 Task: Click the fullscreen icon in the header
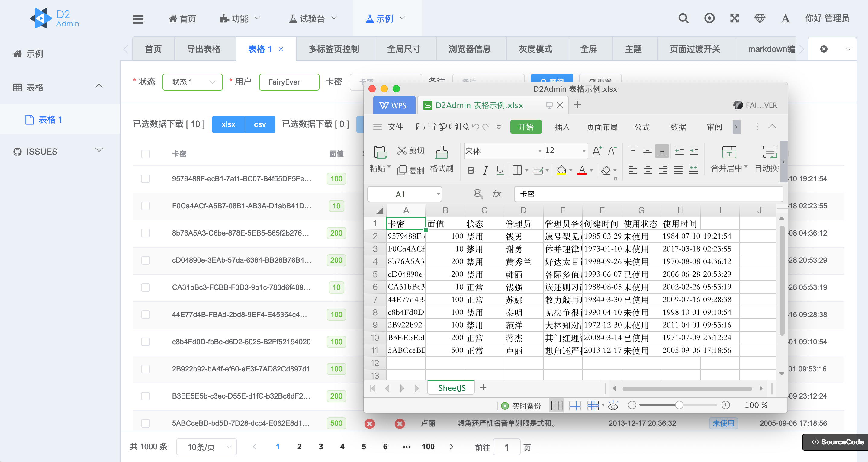click(734, 18)
